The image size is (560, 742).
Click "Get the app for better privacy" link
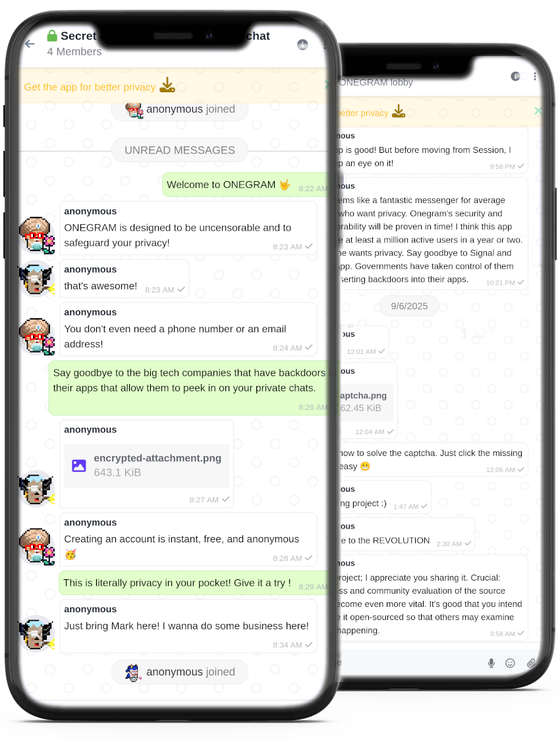[x=90, y=87]
